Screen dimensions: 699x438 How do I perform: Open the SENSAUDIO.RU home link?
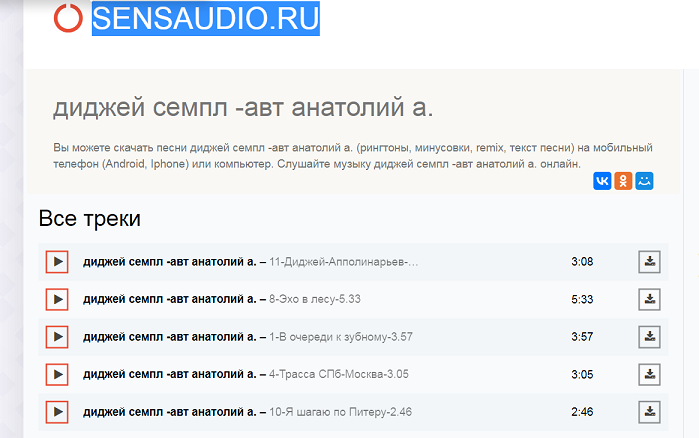206,18
